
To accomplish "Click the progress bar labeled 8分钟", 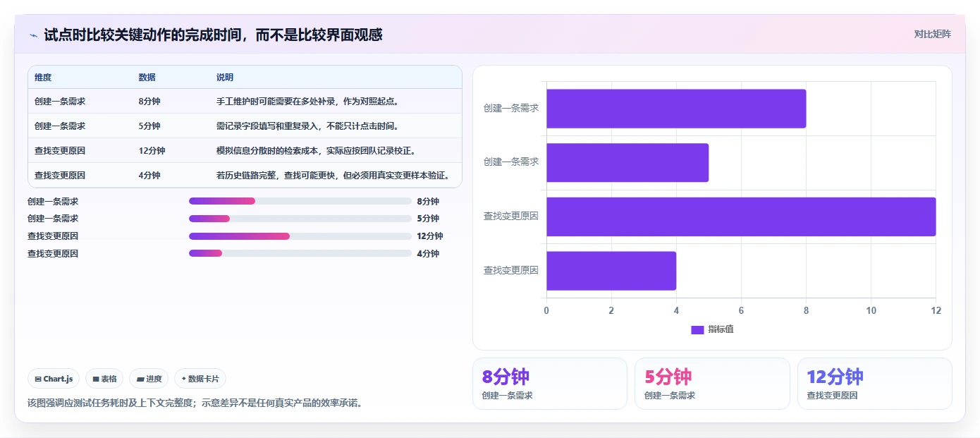I will pyautogui.click(x=300, y=201).
